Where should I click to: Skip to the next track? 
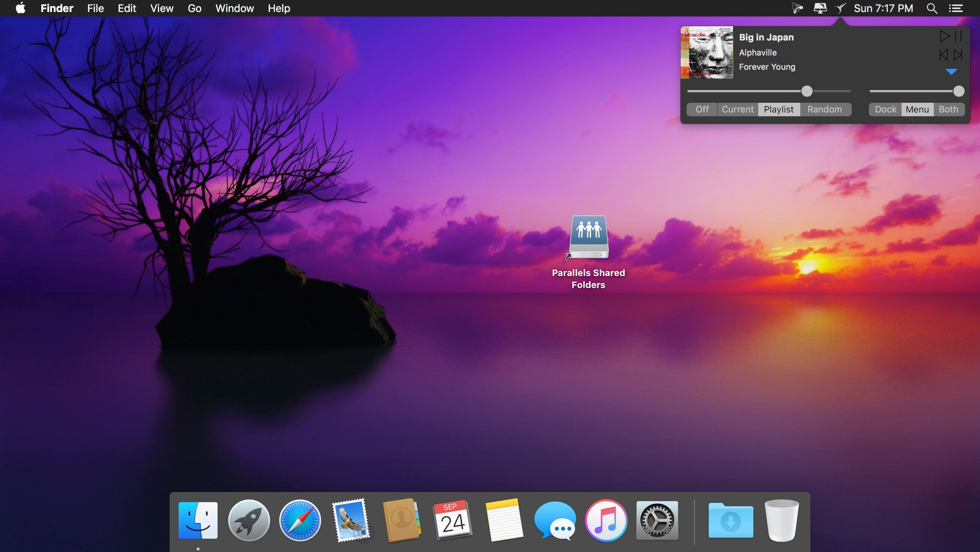[x=958, y=55]
